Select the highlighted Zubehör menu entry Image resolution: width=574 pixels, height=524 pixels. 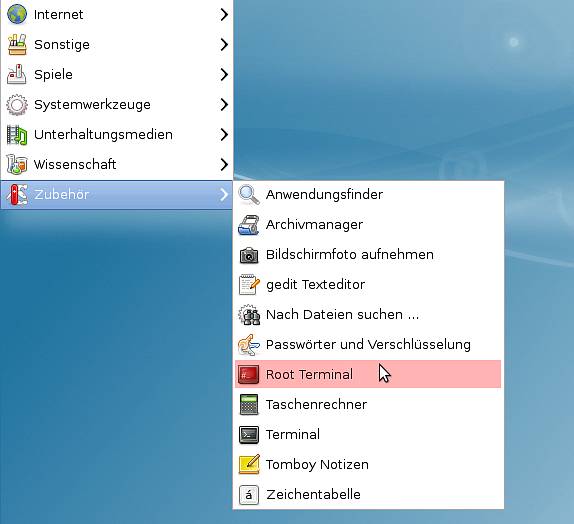pyautogui.click(x=117, y=195)
